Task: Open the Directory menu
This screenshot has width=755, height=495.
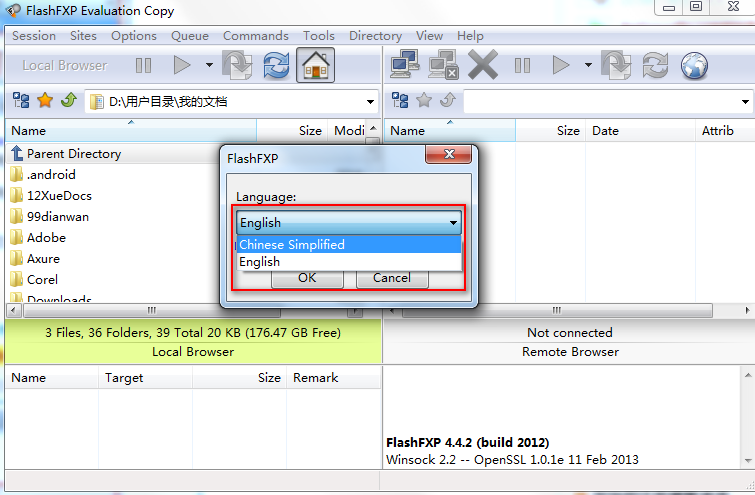Action: pyautogui.click(x=375, y=36)
